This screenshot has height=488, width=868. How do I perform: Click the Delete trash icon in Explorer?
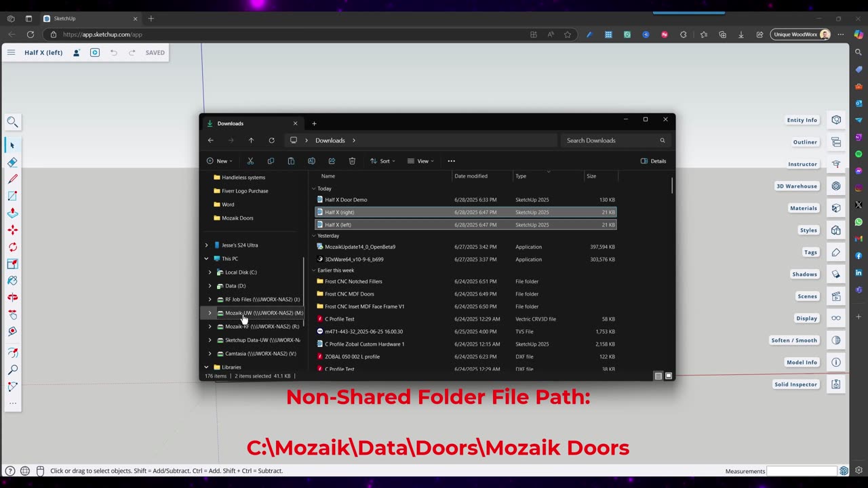point(352,161)
